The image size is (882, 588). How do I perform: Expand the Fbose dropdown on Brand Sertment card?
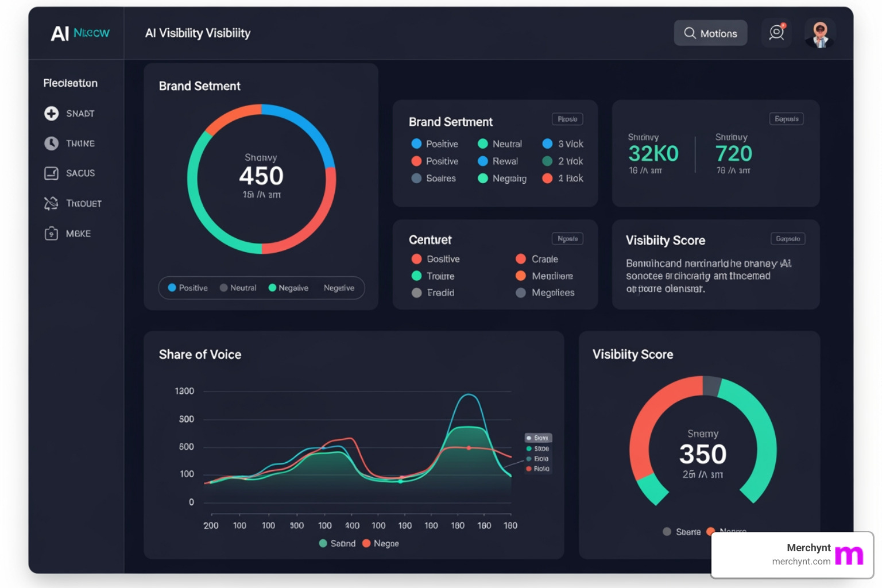(x=567, y=119)
